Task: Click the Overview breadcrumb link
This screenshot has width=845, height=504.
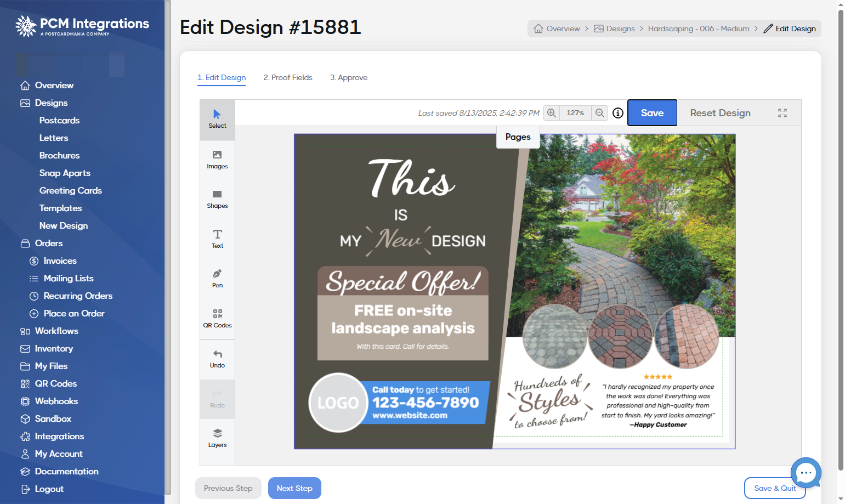Action: [557, 29]
